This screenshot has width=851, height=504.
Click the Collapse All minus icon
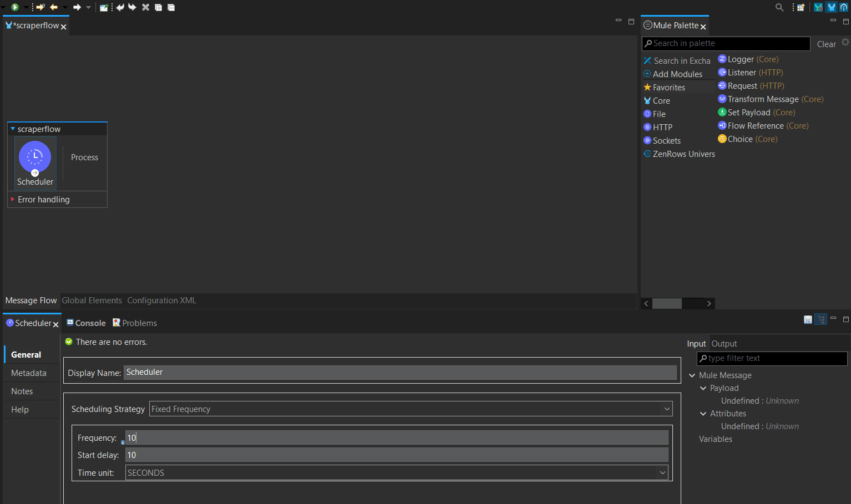coord(171,7)
